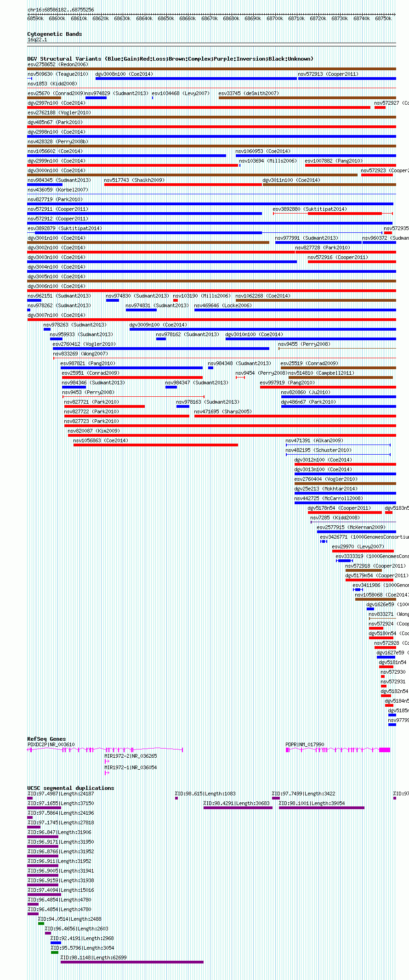The height and width of the screenshot is (980, 409).
Task: Select duplication %ID:97.4987|Length:24187
Action: (x=61, y=794)
